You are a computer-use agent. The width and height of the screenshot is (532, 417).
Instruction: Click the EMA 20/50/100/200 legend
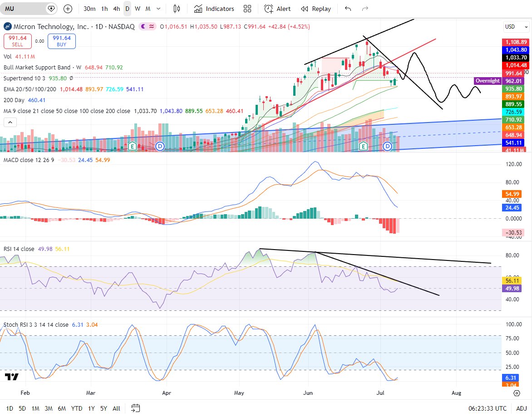30,89
